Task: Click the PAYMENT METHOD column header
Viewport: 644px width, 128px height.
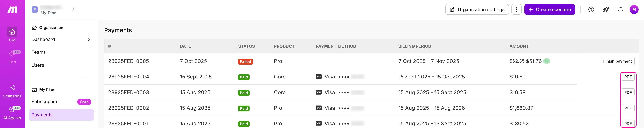Action: [336, 46]
